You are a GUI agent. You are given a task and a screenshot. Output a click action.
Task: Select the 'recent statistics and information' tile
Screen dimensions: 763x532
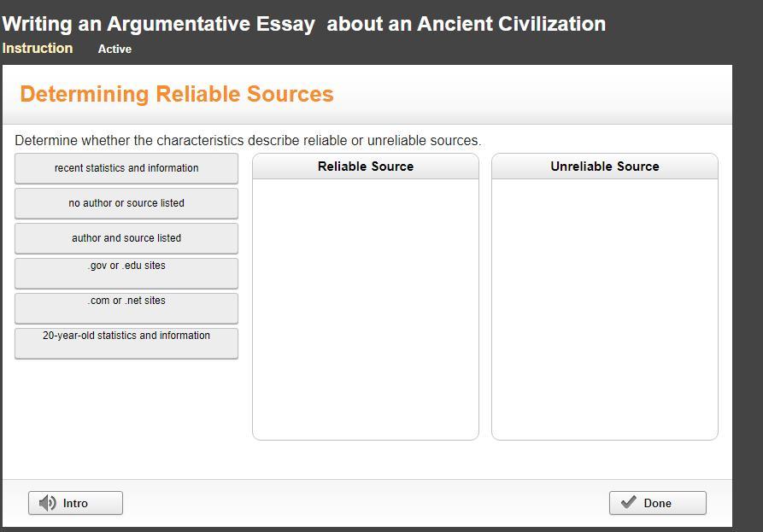126,168
